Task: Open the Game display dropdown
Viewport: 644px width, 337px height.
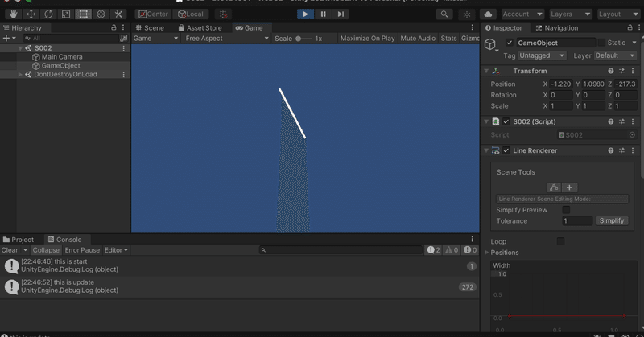Action: pos(155,38)
